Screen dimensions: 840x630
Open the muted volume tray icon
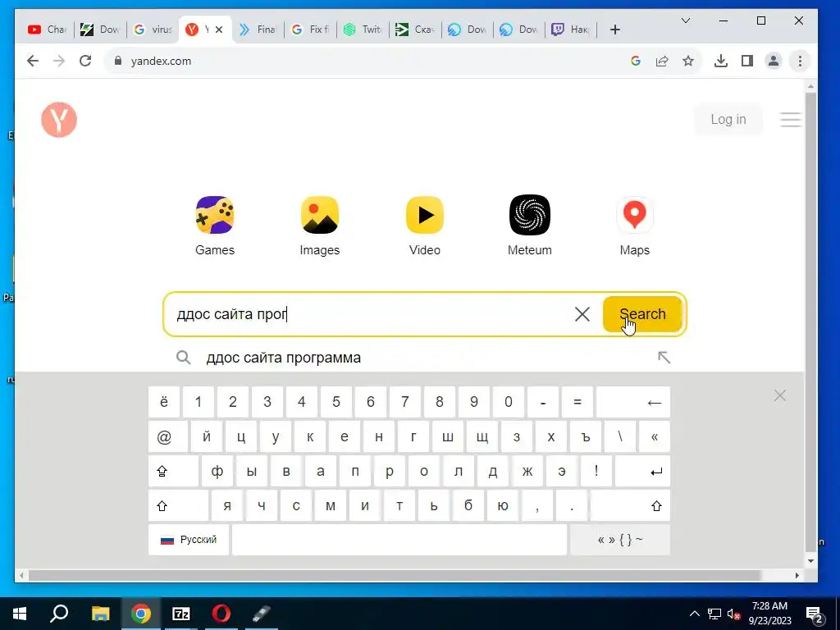point(733,614)
